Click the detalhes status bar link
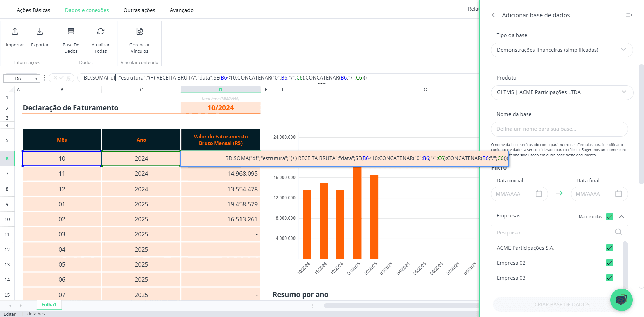Image resolution: width=644 pixels, height=317 pixels. click(36, 314)
